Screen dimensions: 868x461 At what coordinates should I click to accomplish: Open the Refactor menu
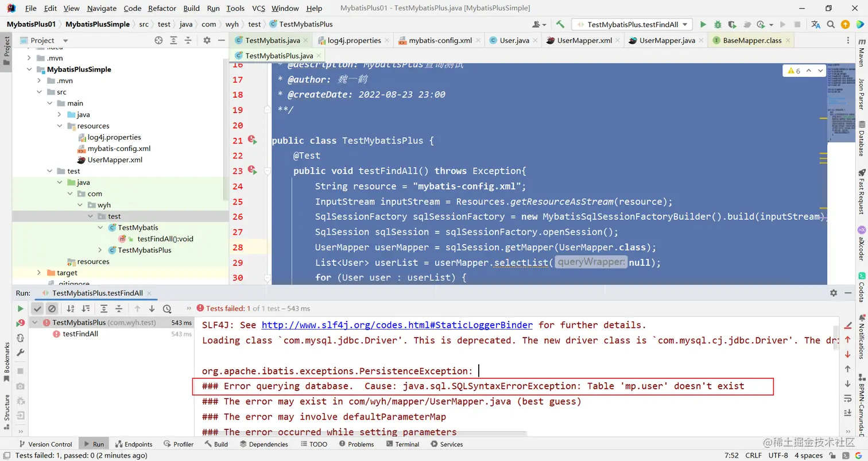[162, 9]
